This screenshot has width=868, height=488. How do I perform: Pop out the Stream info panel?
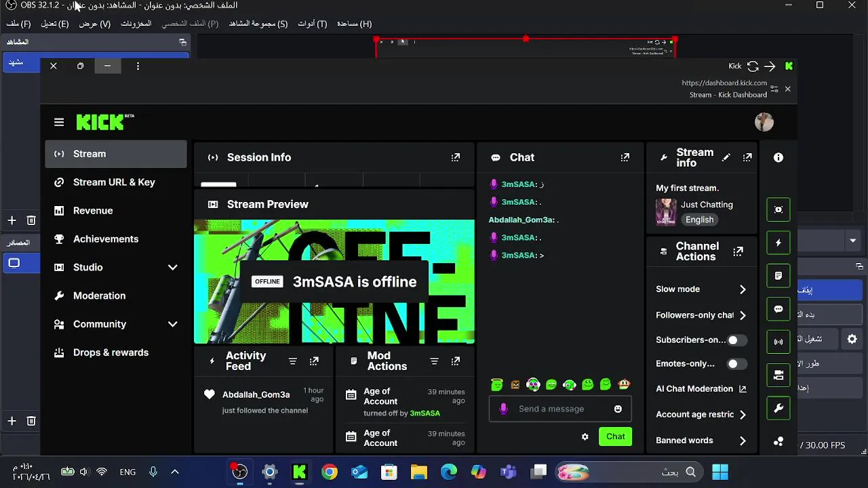(x=747, y=157)
